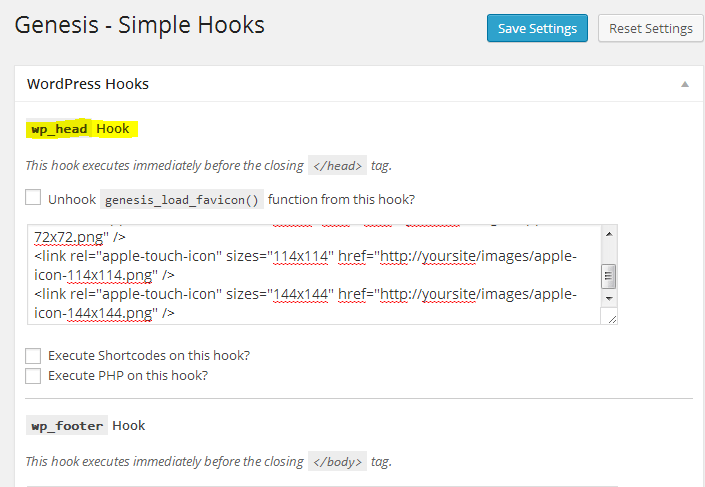Click the WordPress Hooks panel title
This screenshot has height=487, width=705.
pyautogui.click(x=88, y=84)
